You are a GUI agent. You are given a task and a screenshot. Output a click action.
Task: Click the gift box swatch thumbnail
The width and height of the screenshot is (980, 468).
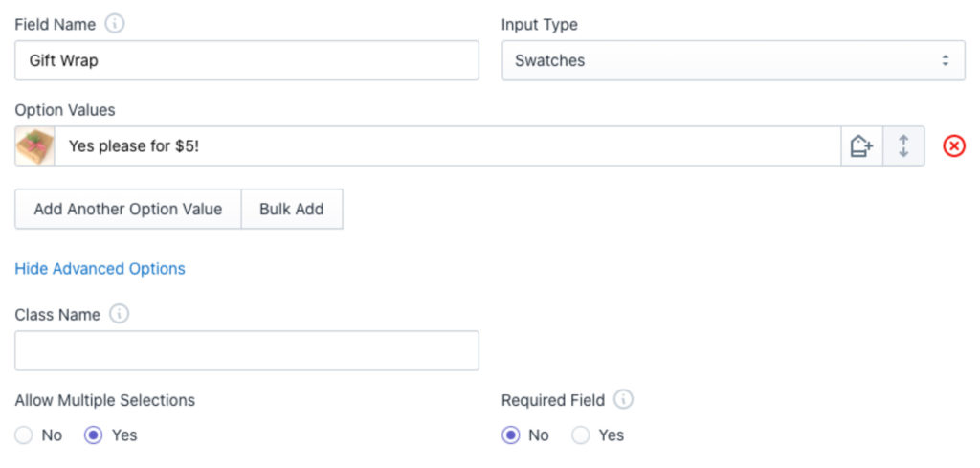[34, 146]
